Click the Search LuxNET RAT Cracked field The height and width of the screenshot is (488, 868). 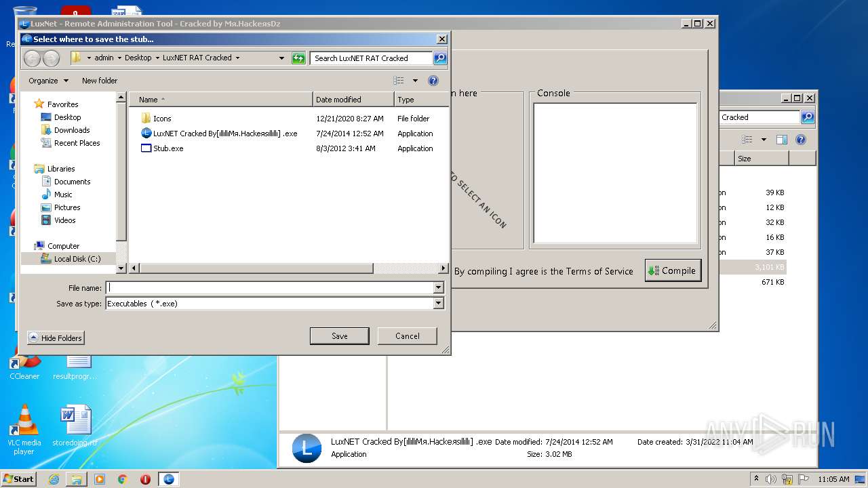(371, 58)
